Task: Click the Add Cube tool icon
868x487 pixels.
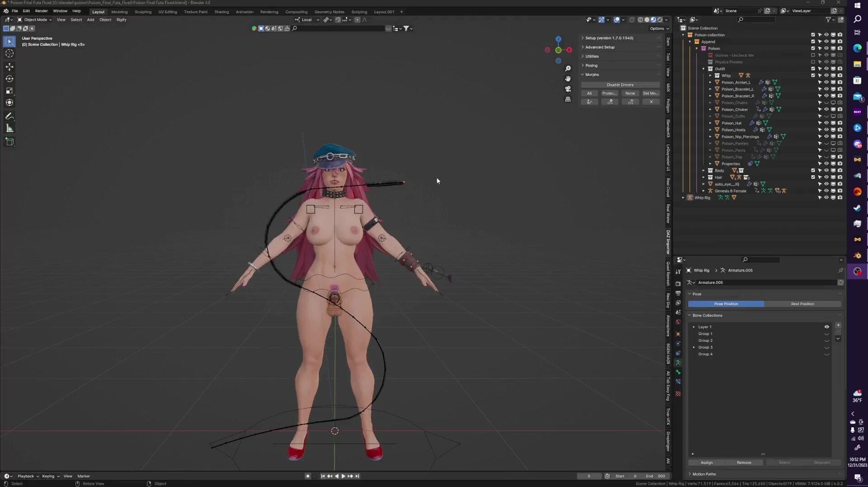Action: tap(9, 142)
